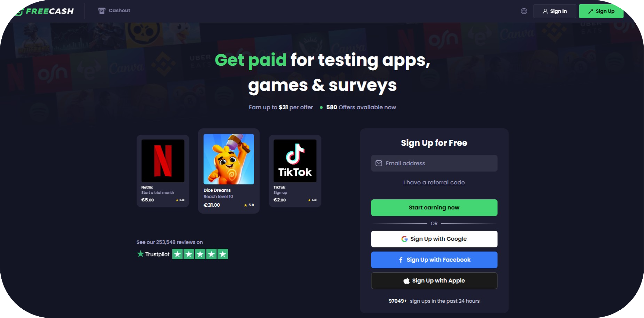The width and height of the screenshot is (644, 318).
Task: Click the Freecash logo
Action: click(x=45, y=11)
